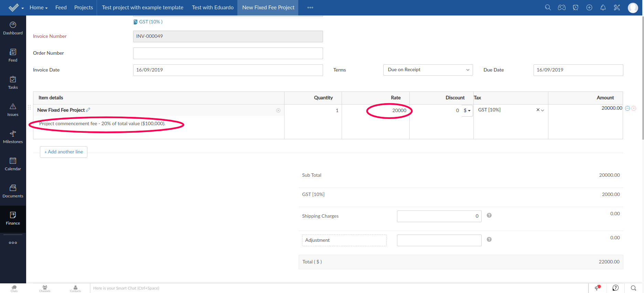Go to Tasks in the sidebar
The image size is (644, 293).
point(13,83)
